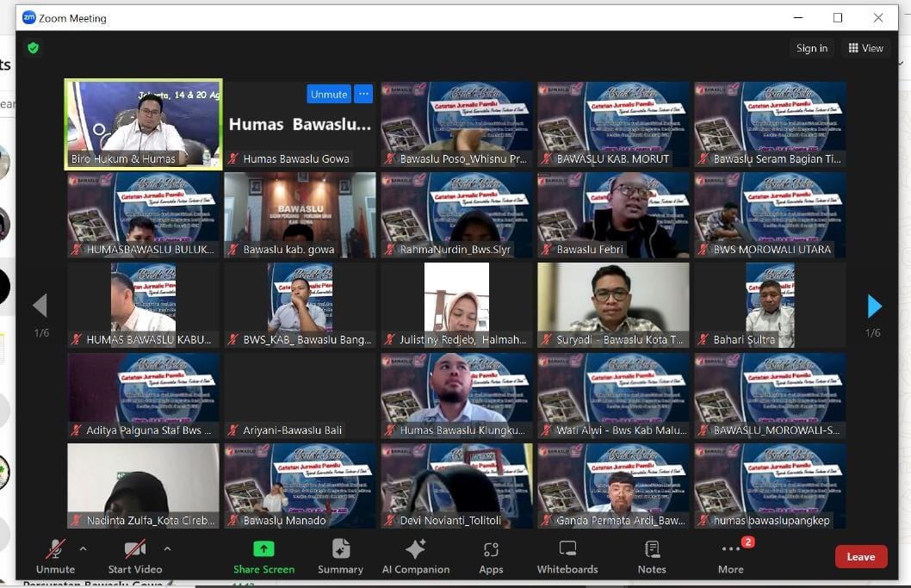Image resolution: width=911 pixels, height=588 pixels.
Task: Click muted mic icon on Bawaslu kab. gowa
Action: [233, 250]
